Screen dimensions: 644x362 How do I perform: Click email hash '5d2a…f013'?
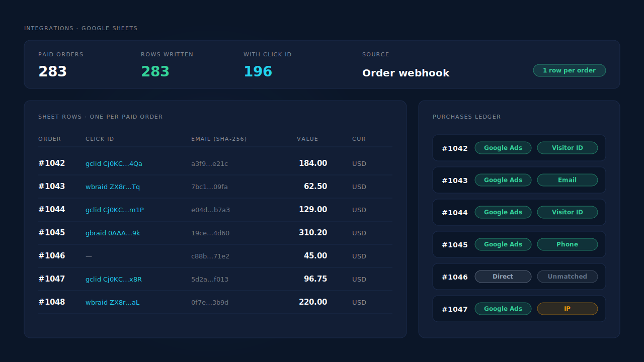pos(210,279)
